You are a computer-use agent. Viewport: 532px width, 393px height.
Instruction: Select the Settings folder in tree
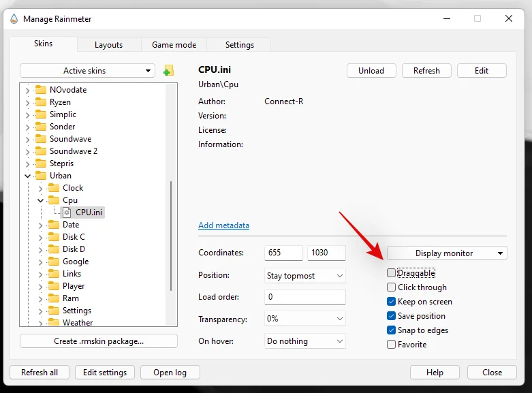(x=77, y=311)
